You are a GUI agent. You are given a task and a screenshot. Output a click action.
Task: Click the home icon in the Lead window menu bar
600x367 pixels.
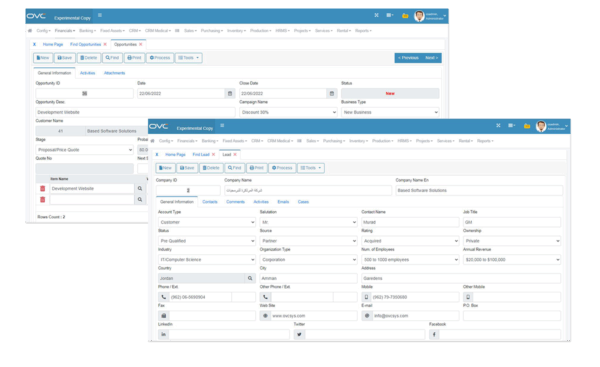tap(152, 141)
